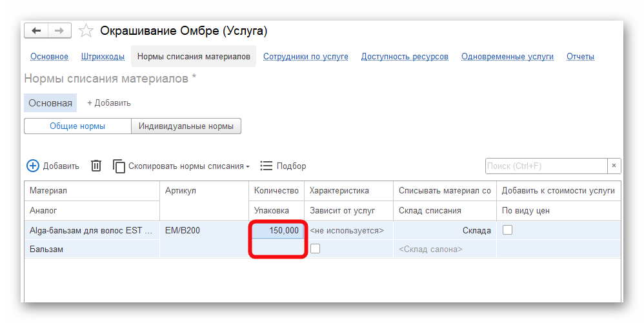The height and width of the screenshot is (323, 644).
Task: Click the Артикул column header
Action: (x=204, y=201)
